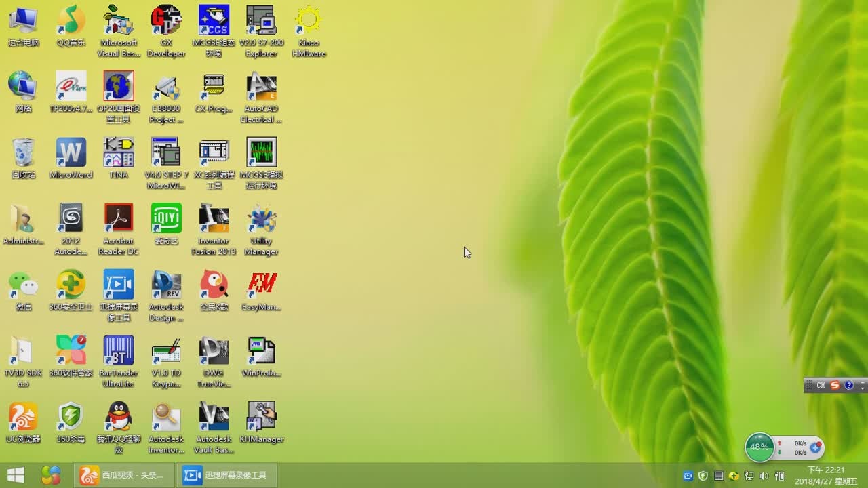The width and height of the screenshot is (868, 488).
Task: Switch to the 迅捷屏幕录像工具 taskbar window
Action: click(226, 475)
